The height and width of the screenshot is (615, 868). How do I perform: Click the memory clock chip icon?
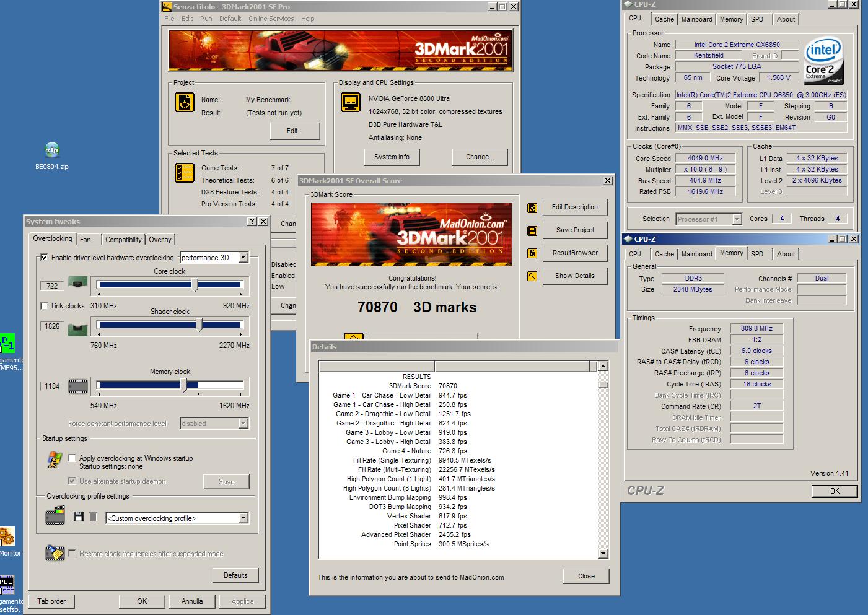[x=77, y=386]
